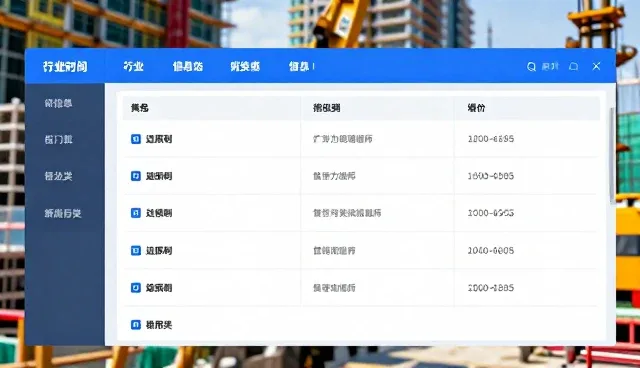640x368 pixels.
Task: Click the magnifier search icon in blue header
Action: (x=531, y=67)
